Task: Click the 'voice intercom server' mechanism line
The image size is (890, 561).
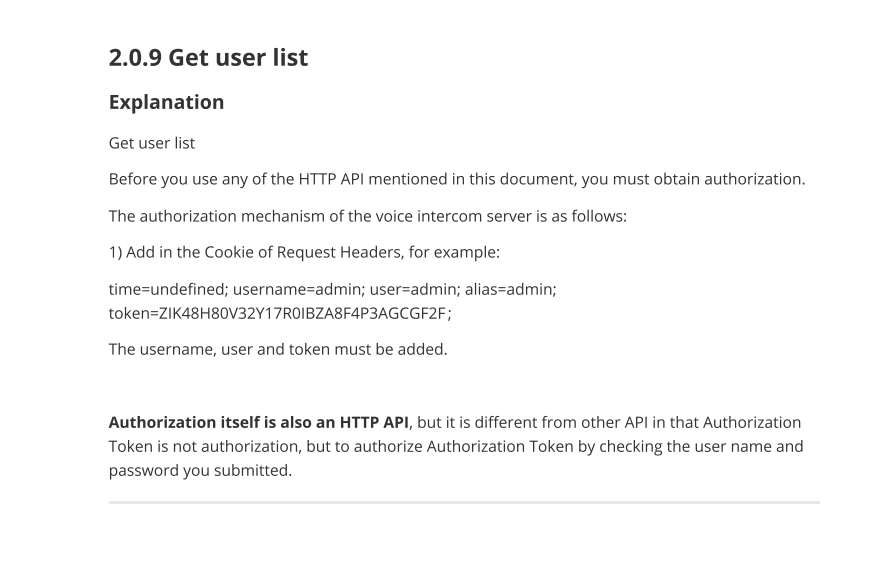Action: [x=368, y=216]
